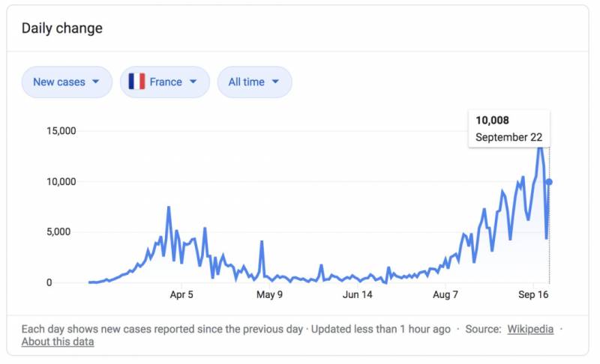Click the Sep 16 axis label
This screenshot has width=600, height=364.
point(533,295)
